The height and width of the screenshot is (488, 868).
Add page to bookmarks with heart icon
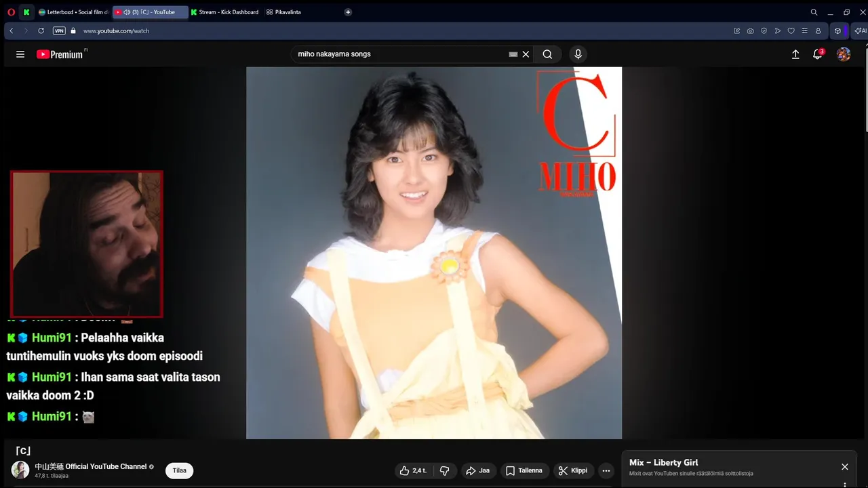(x=791, y=30)
